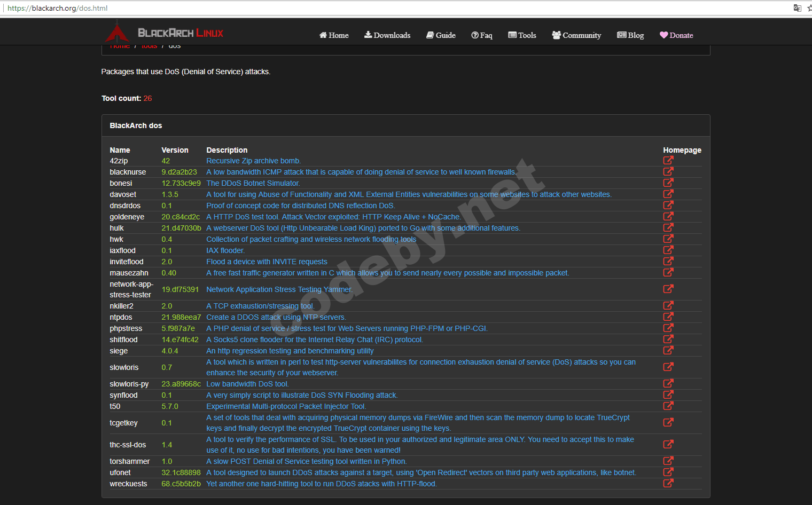The width and height of the screenshot is (812, 505).
Task: Open slowloris homepage via external link icon
Action: pos(668,367)
